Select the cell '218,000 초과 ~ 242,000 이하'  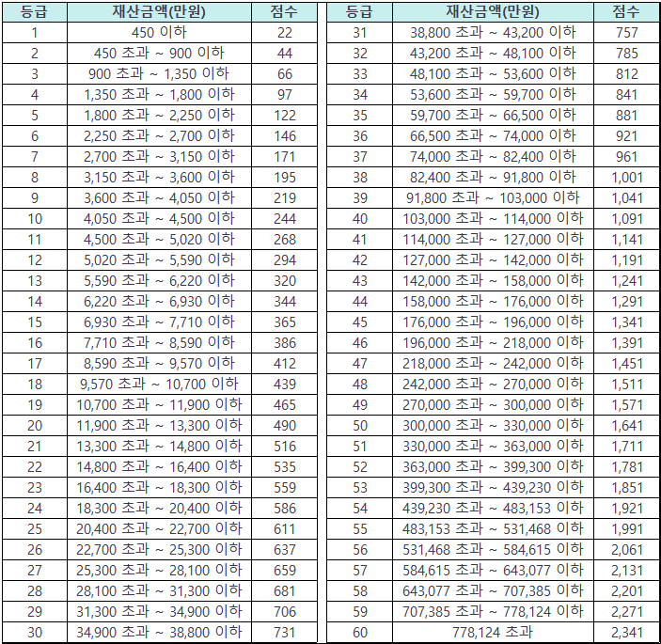[493, 363]
